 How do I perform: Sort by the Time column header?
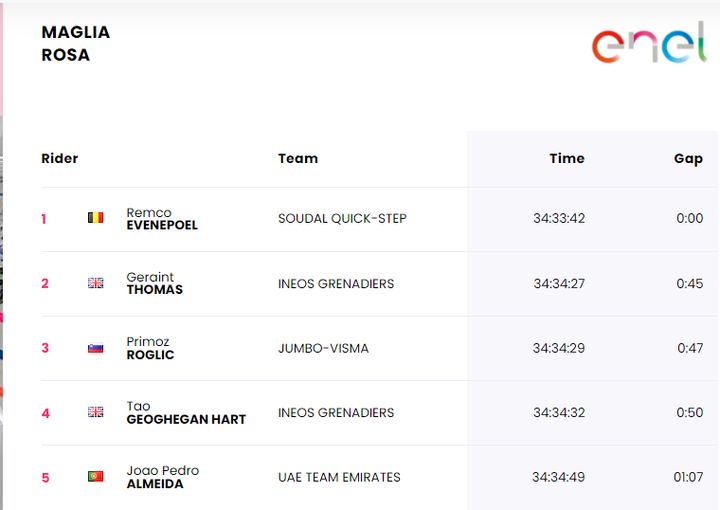click(567, 158)
